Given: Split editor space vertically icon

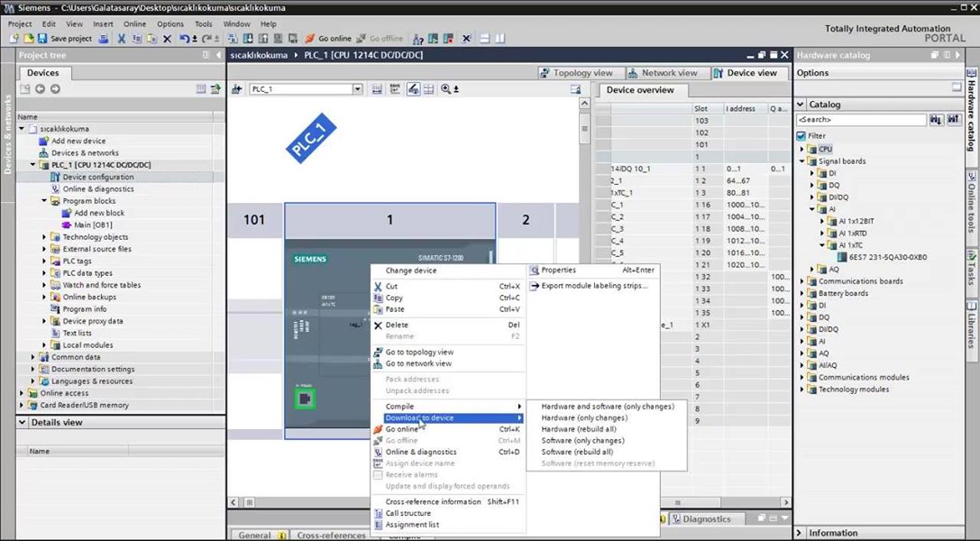Looking at the screenshot, I should 500,39.
